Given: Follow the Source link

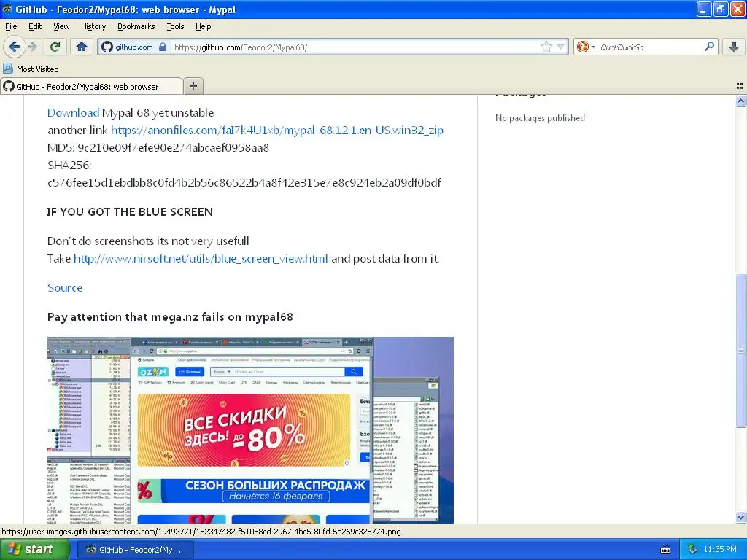Looking at the screenshot, I should [x=65, y=287].
